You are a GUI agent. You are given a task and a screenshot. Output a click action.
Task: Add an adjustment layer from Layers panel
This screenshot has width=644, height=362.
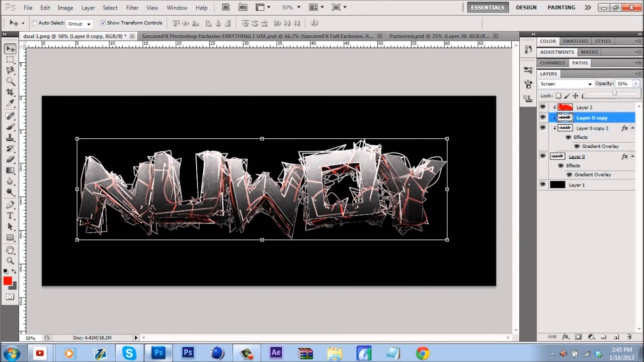click(x=591, y=337)
